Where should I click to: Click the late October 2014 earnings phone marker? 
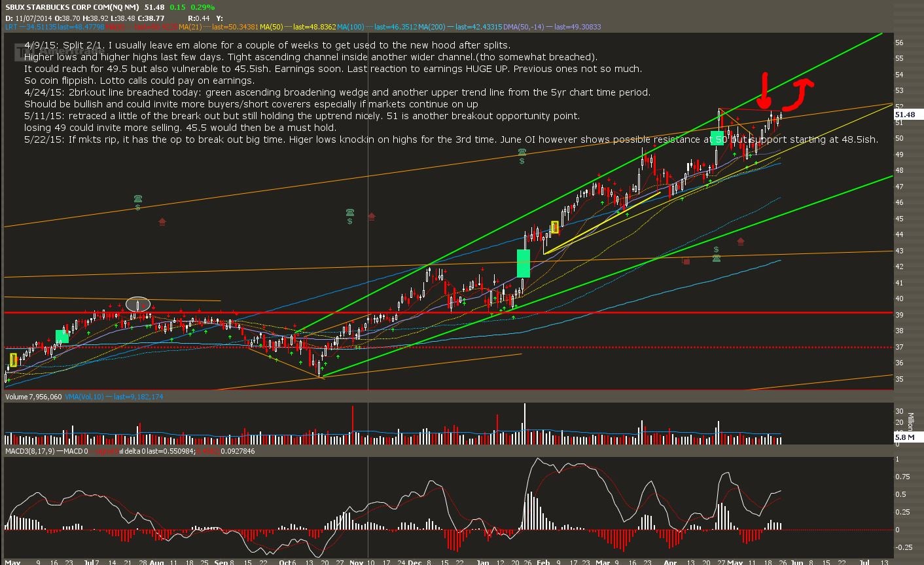(x=350, y=213)
